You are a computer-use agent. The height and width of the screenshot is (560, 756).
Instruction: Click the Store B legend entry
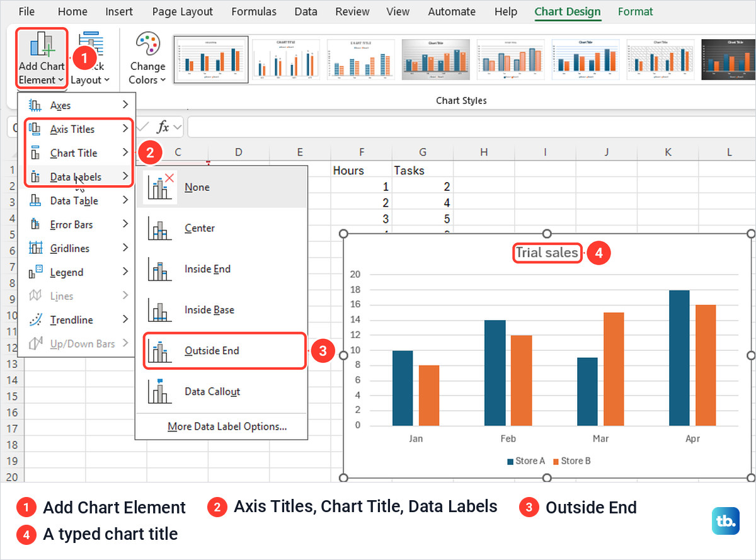pyautogui.click(x=572, y=461)
